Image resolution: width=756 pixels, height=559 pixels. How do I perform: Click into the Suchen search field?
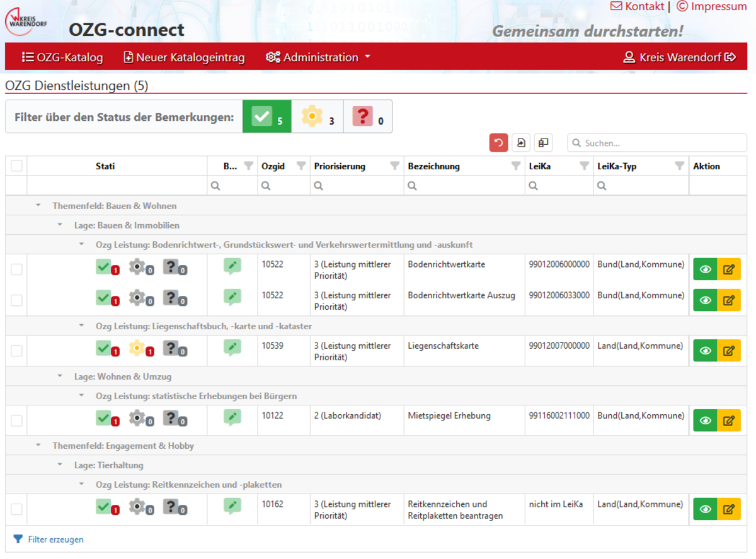[x=657, y=143]
